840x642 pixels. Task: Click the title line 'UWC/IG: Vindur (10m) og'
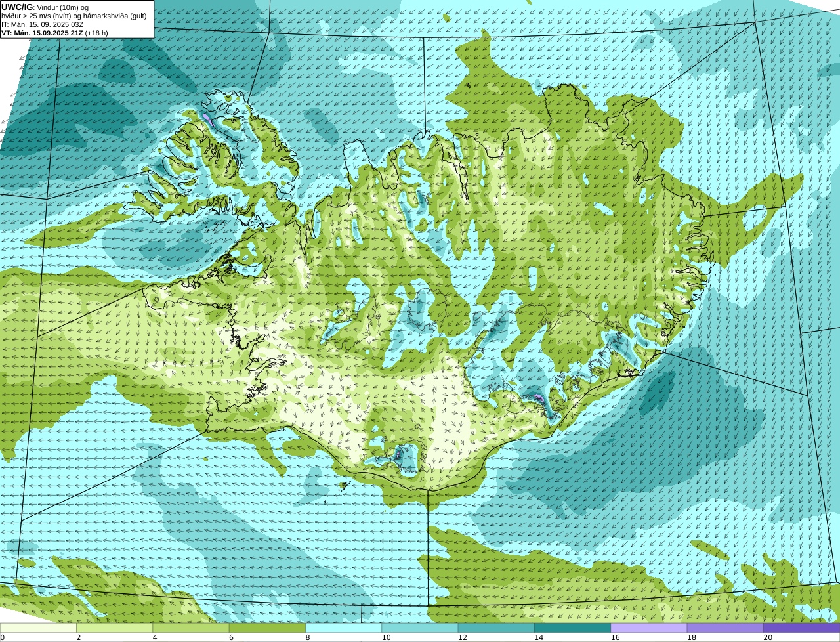coord(45,7)
